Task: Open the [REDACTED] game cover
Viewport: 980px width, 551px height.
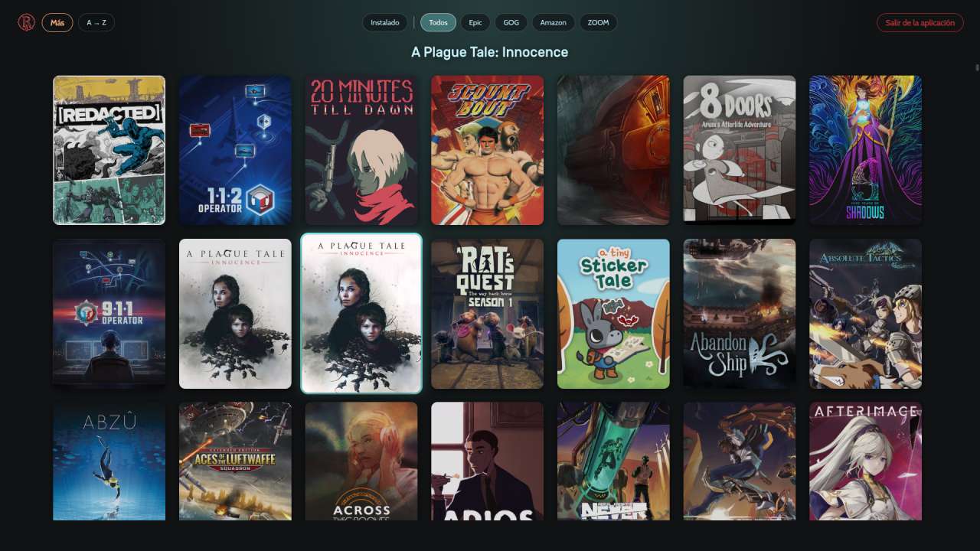Action: pos(109,150)
